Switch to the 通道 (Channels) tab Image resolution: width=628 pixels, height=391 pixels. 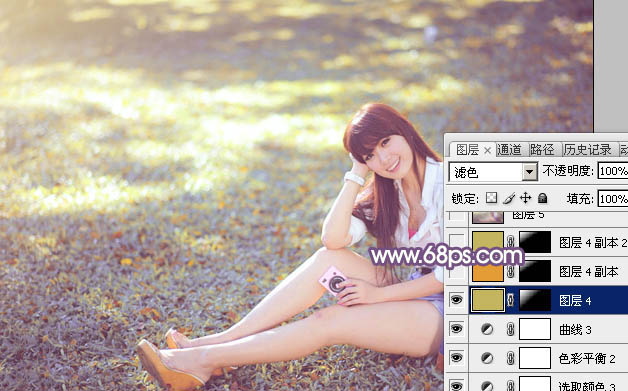click(x=509, y=150)
